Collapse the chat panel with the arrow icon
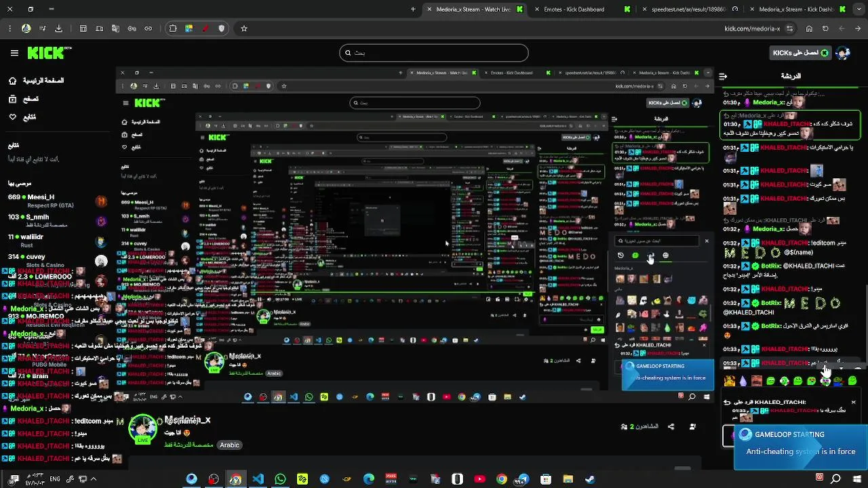The height and width of the screenshot is (488, 868). 723,76
